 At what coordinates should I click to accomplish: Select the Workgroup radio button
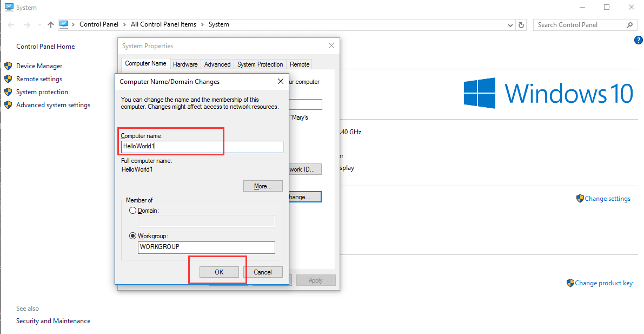point(132,236)
